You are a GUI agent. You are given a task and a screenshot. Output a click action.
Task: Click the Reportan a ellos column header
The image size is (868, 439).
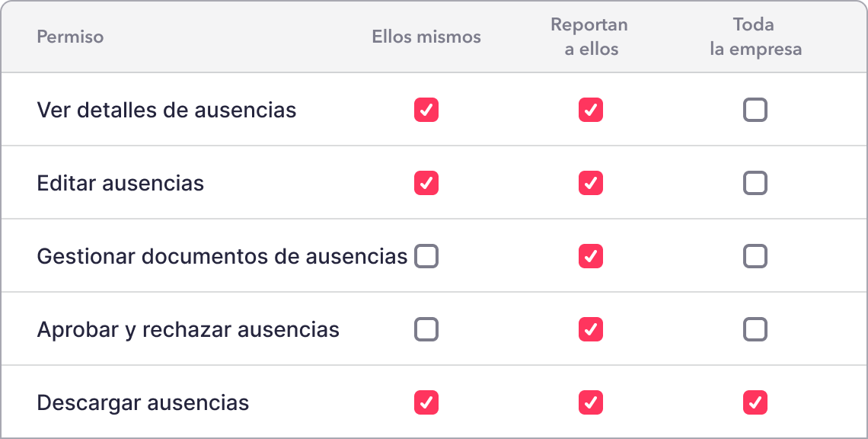[589, 37]
